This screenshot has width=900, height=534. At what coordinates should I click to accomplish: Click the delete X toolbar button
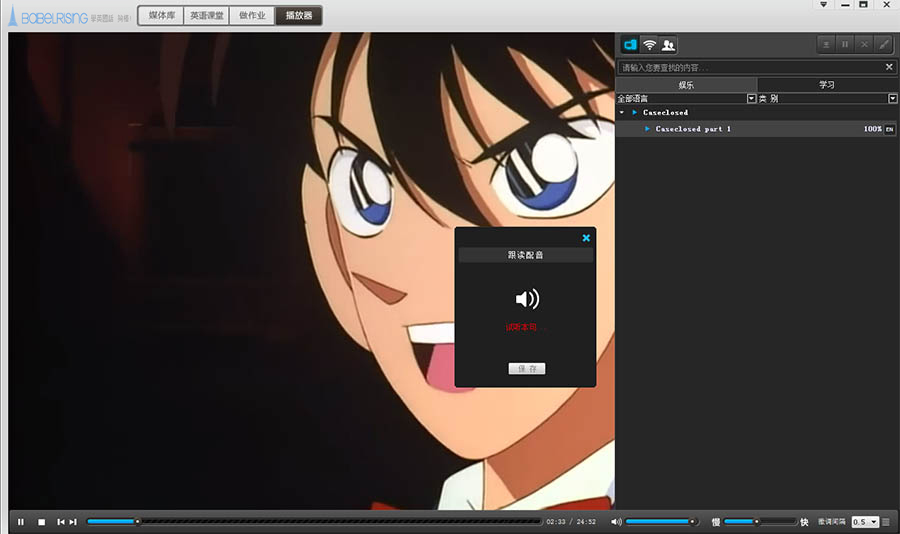pos(864,44)
